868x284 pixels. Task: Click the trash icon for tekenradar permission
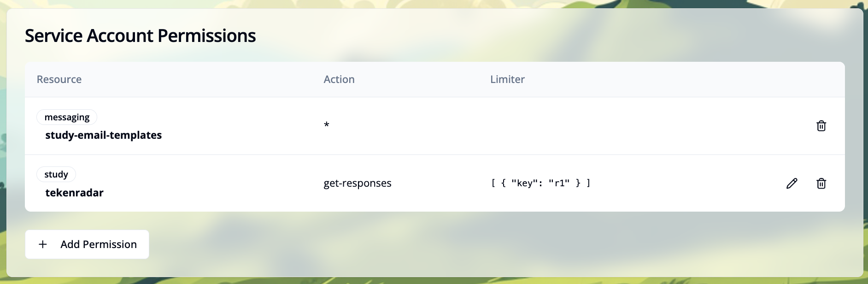pyautogui.click(x=821, y=183)
